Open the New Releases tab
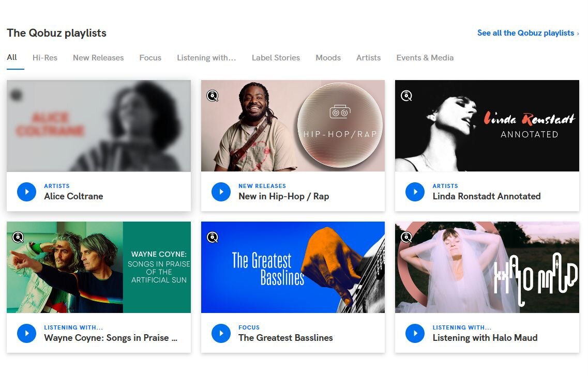Screen dimensions: 588x376 98,58
